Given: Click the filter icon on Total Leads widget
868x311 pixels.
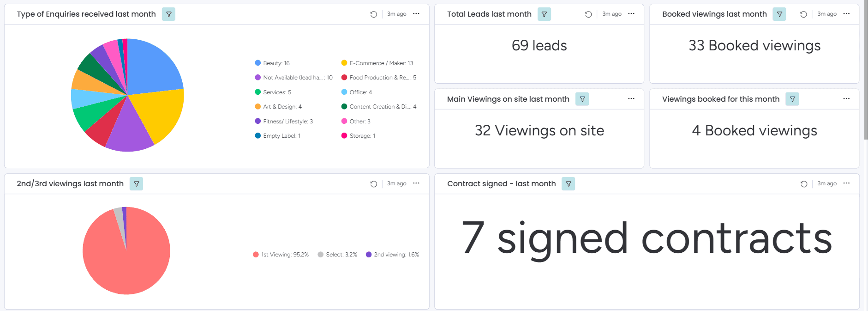Looking at the screenshot, I should point(545,14).
